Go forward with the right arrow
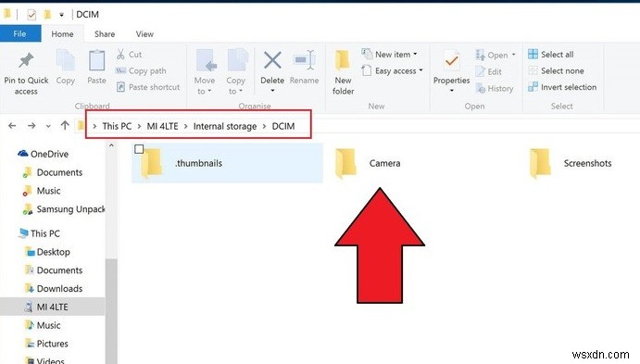 point(31,126)
